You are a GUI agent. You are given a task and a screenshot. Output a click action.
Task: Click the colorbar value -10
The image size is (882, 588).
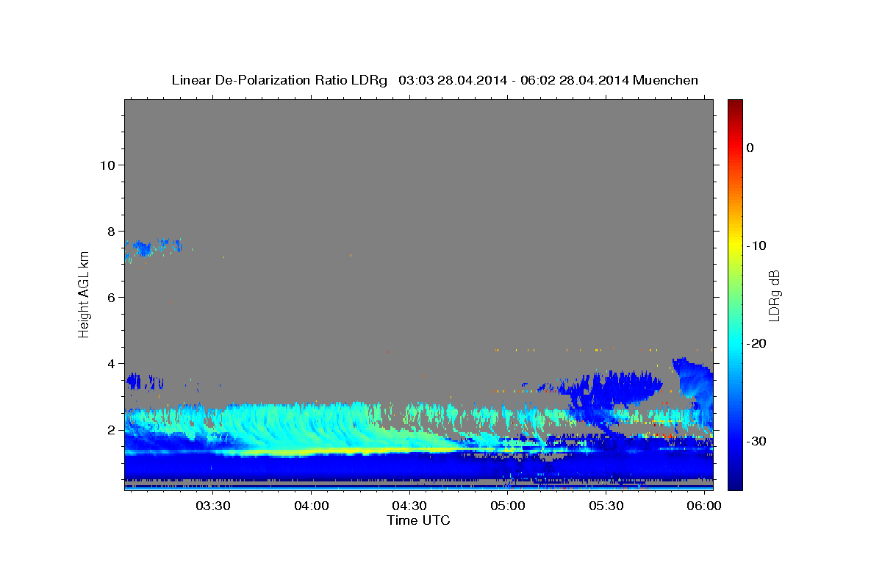tap(756, 245)
